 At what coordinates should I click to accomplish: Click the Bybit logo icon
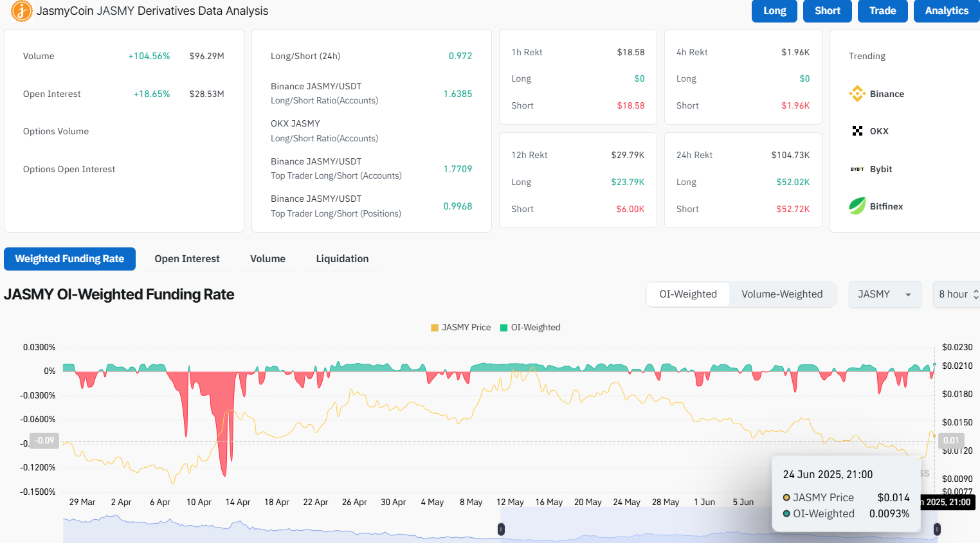[x=857, y=169]
